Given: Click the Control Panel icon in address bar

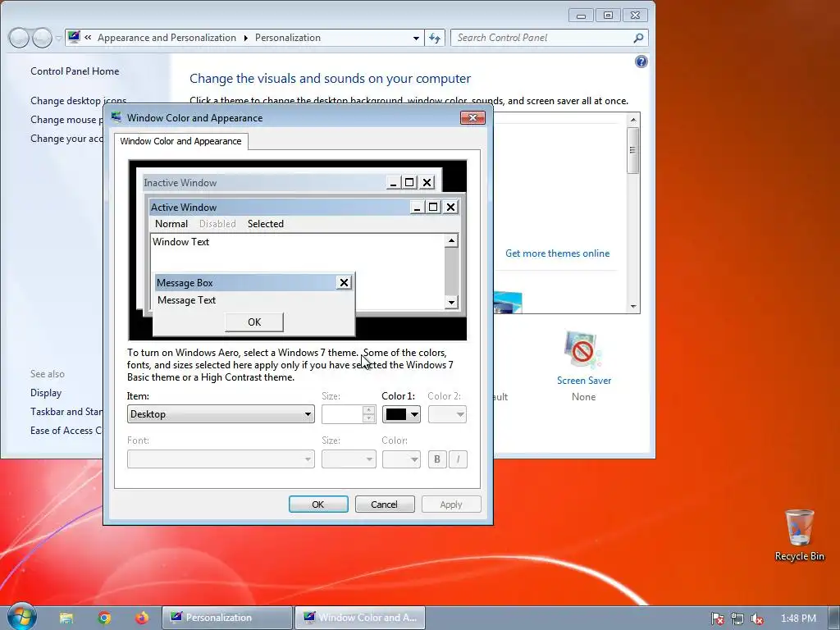Looking at the screenshot, I should pyautogui.click(x=75, y=38).
